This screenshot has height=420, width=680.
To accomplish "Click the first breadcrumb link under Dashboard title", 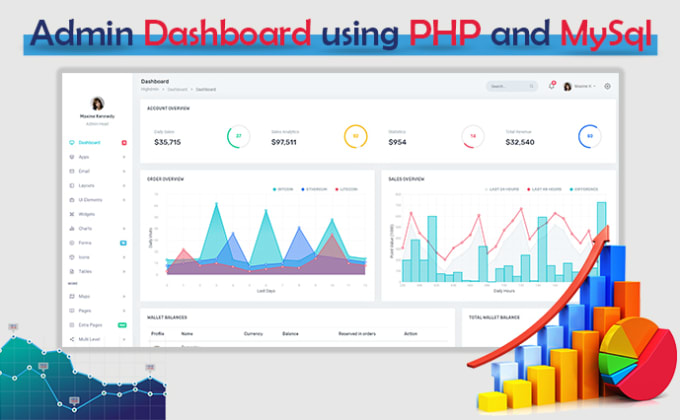I will (x=150, y=89).
